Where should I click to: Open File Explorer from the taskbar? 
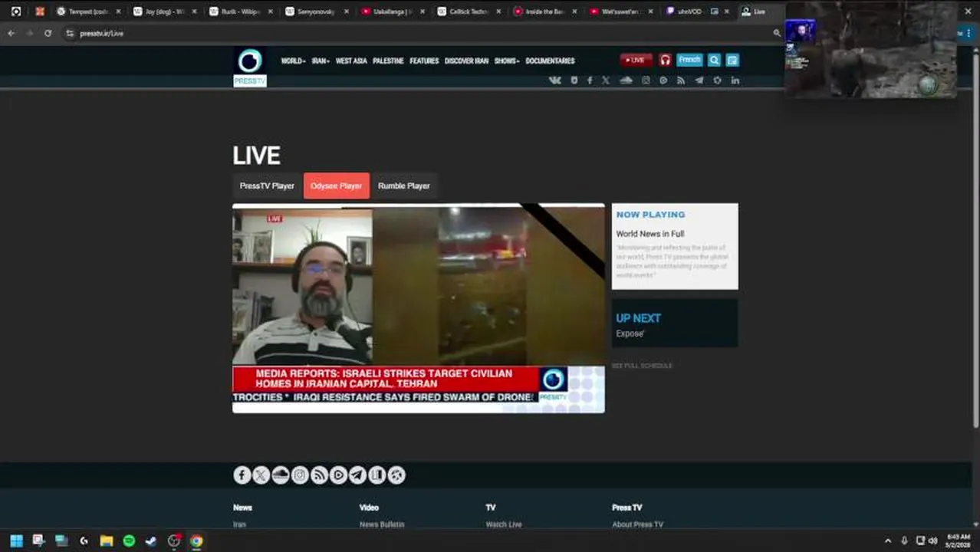point(107,540)
